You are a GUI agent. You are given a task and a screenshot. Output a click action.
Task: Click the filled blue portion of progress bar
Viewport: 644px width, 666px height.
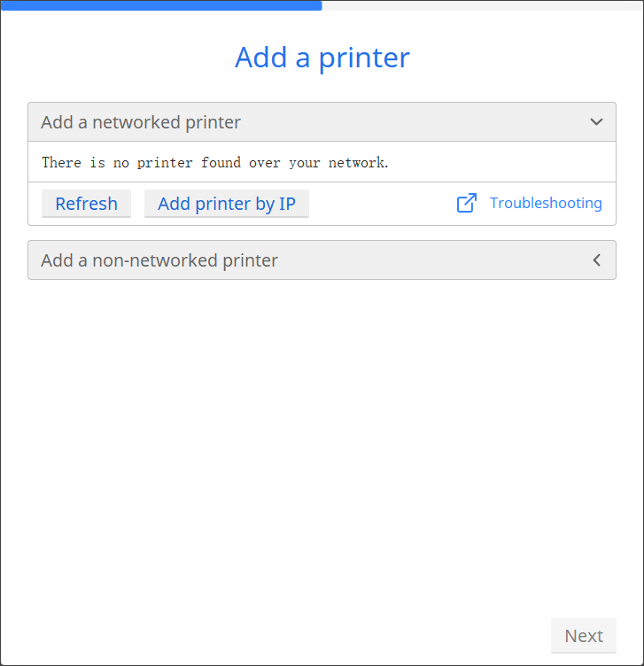[161, 5]
